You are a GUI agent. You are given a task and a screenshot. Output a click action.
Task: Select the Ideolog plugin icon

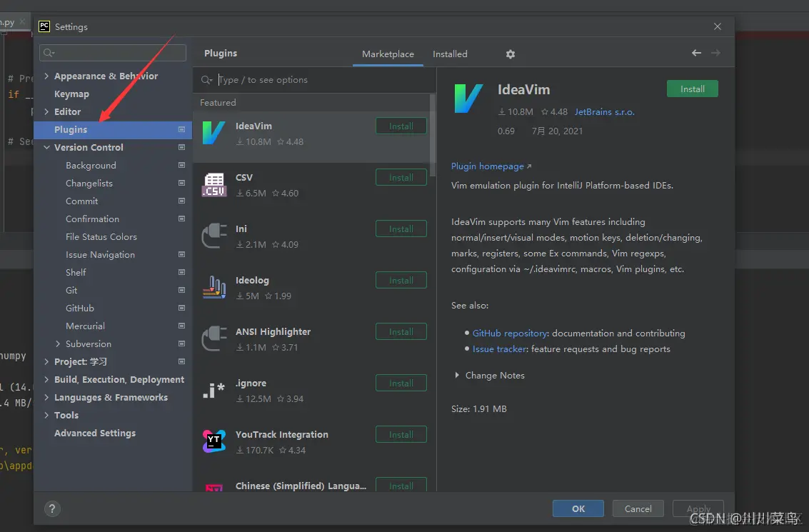point(214,287)
